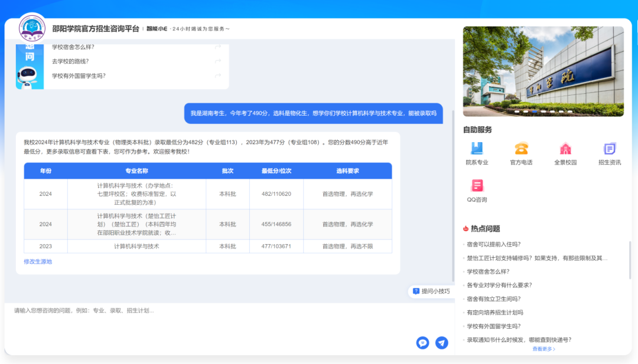Click arrow next to 去学校的路线？
The height and width of the screenshot is (364, 638).
pyautogui.click(x=218, y=61)
